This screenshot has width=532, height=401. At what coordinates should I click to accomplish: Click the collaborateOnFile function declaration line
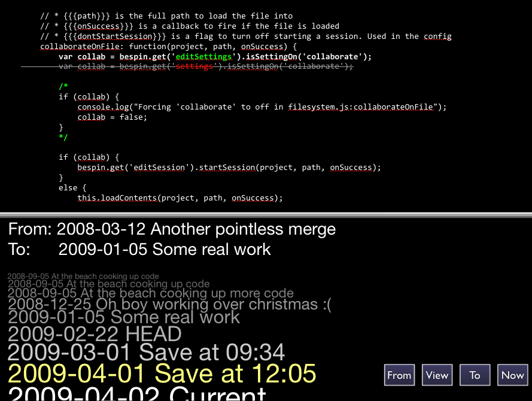click(169, 47)
